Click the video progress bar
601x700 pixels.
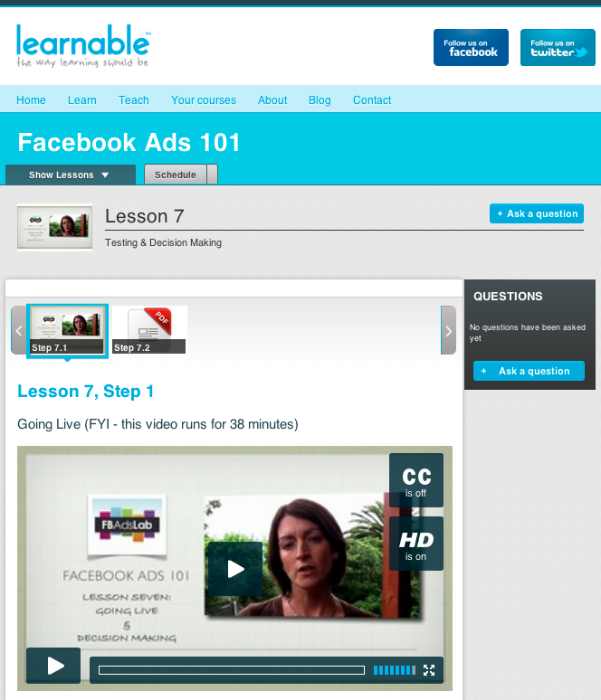click(232, 670)
